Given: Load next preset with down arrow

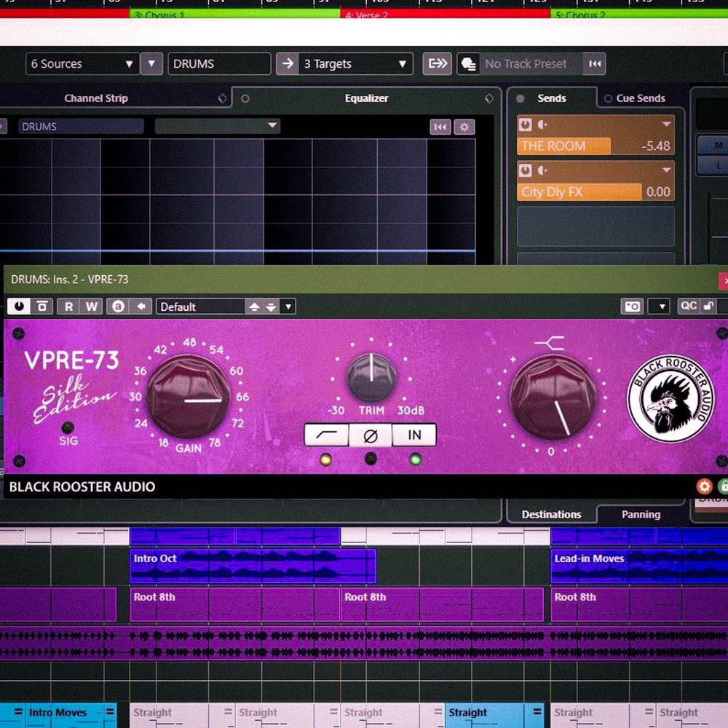Looking at the screenshot, I should coord(271,307).
